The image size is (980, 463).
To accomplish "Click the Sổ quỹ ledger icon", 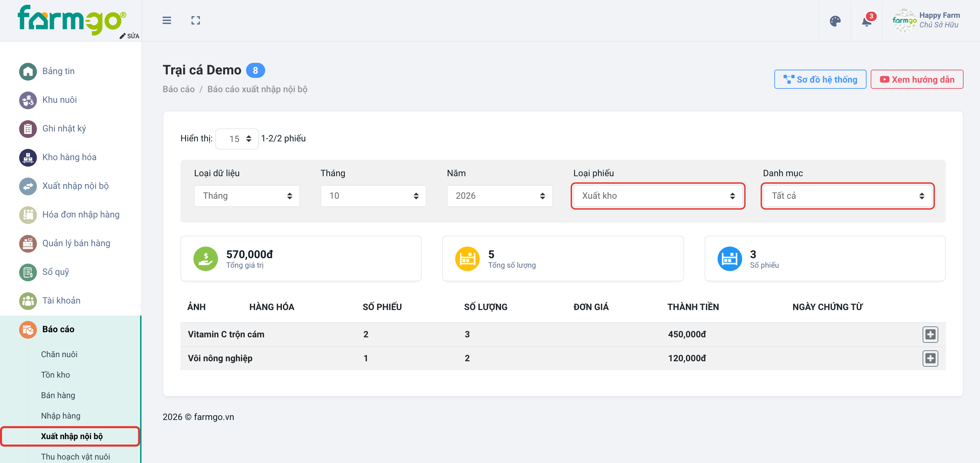I will click(28, 272).
